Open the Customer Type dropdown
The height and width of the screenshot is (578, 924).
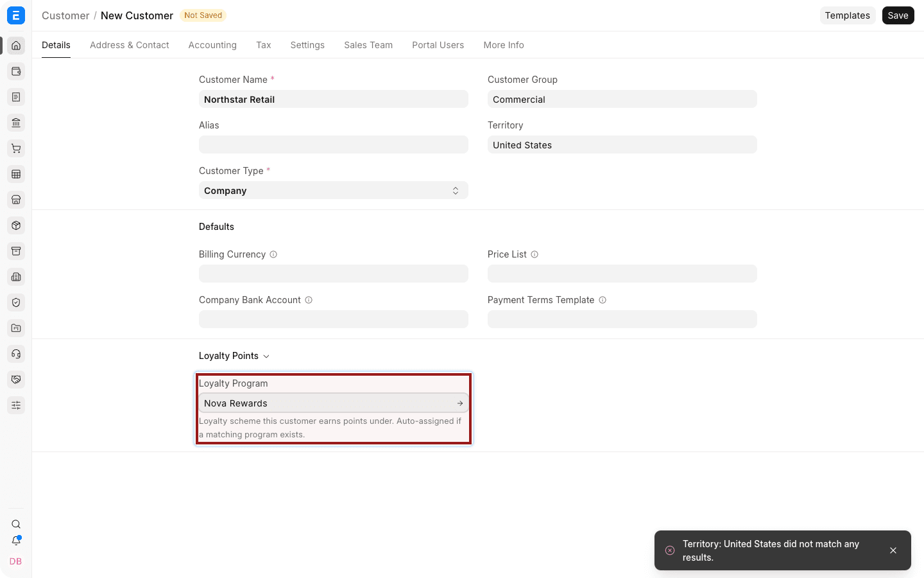(334, 191)
